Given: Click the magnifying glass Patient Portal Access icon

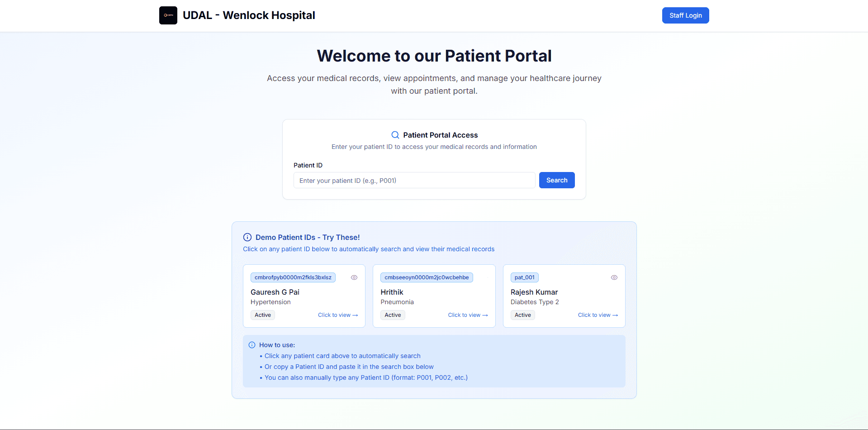Looking at the screenshot, I should 395,134.
